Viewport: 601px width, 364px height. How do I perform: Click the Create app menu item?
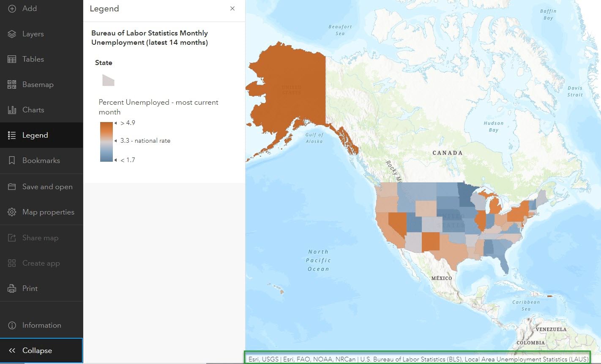41,263
